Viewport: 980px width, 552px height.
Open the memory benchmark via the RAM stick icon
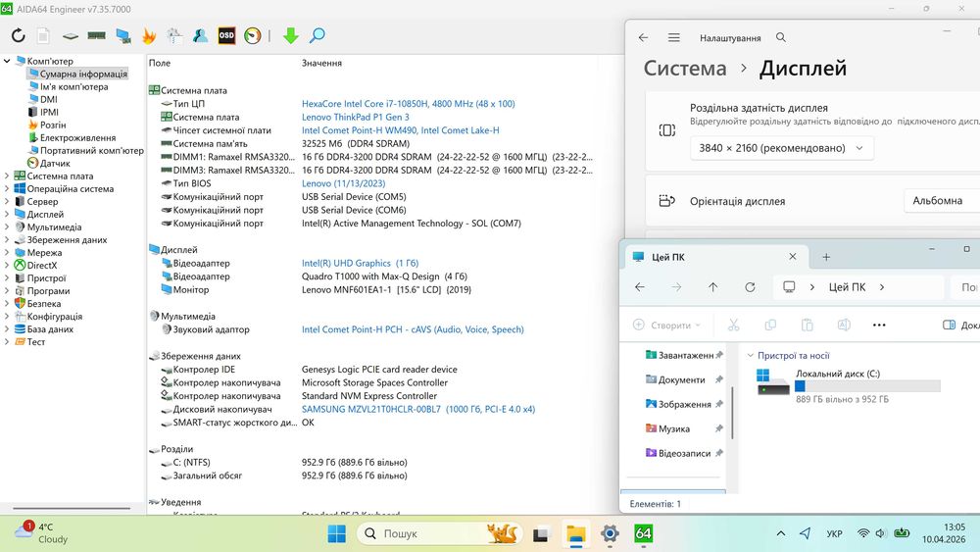pos(96,35)
